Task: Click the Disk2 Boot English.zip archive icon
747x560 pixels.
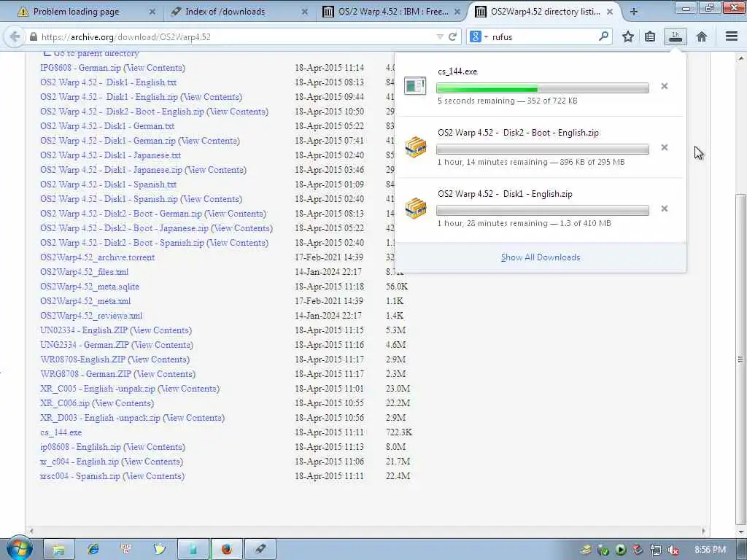Action: pos(415,147)
